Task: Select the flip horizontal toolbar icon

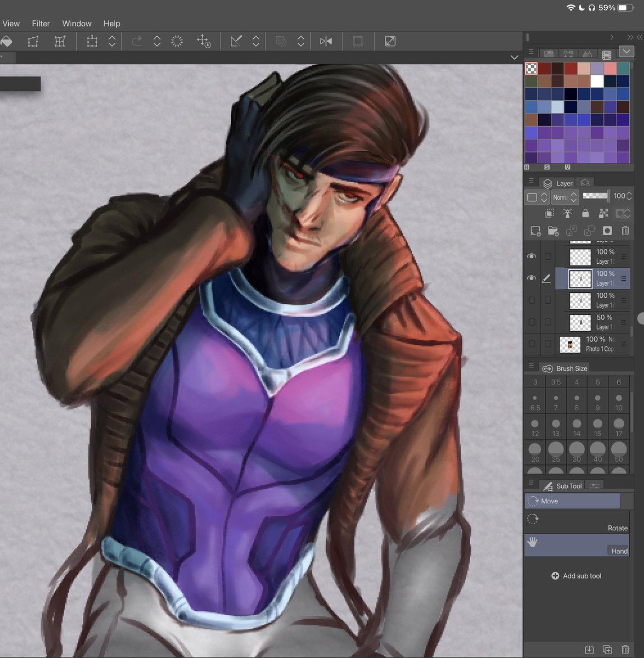Action: 326,41
